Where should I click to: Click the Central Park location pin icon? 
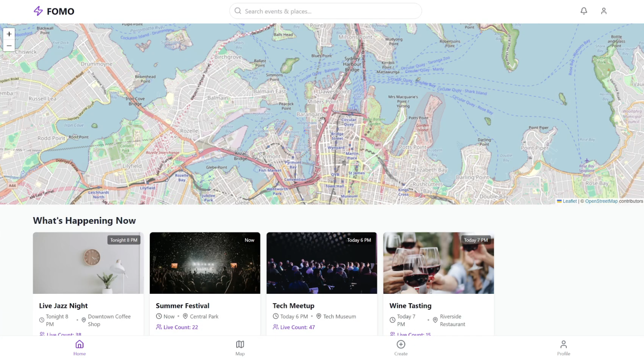click(x=185, y=316)
